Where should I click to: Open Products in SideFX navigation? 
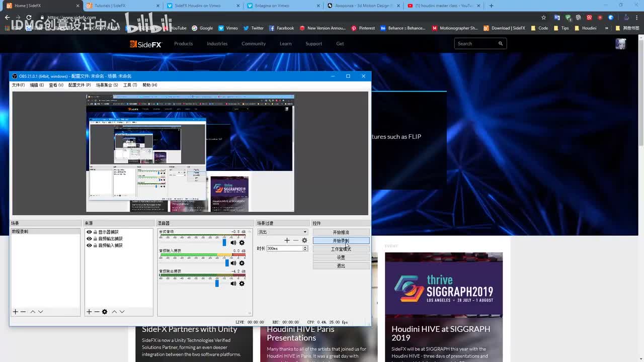pyautogui.click(x=184, y=44)
